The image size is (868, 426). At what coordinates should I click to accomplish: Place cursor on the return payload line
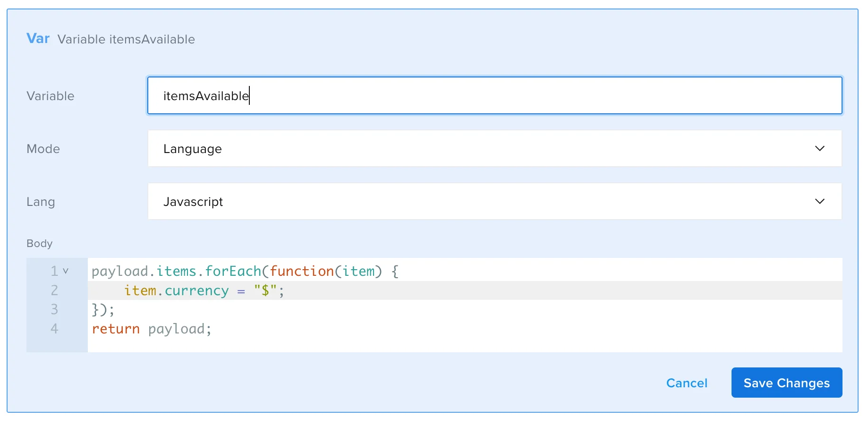tap(151, 329)
